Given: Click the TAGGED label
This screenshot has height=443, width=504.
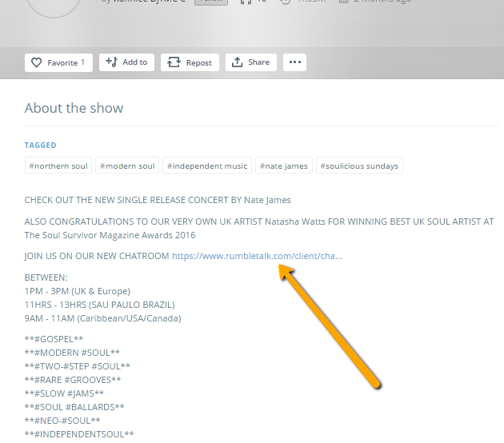Looking at the screenshot, I should pyautogui.click(x=41, y=146).
